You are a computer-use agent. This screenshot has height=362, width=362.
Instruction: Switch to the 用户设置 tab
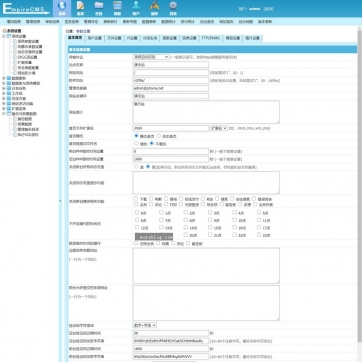click(95, 38)
